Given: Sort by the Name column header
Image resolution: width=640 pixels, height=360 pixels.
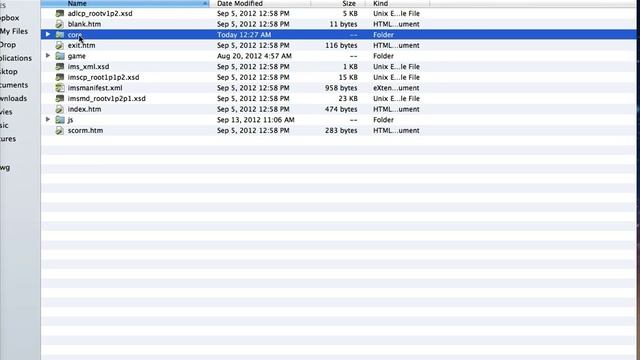Looking at the screenshot, I should (x=125, y=3).
